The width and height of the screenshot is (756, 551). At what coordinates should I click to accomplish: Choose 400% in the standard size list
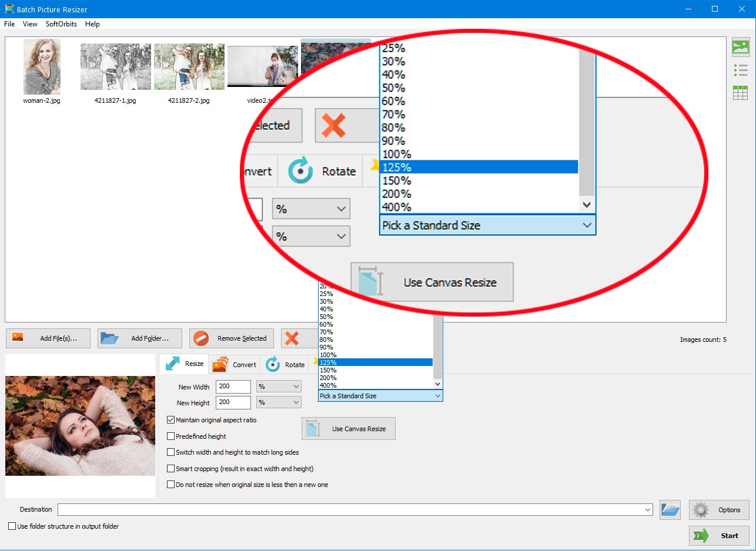point(375,385)
